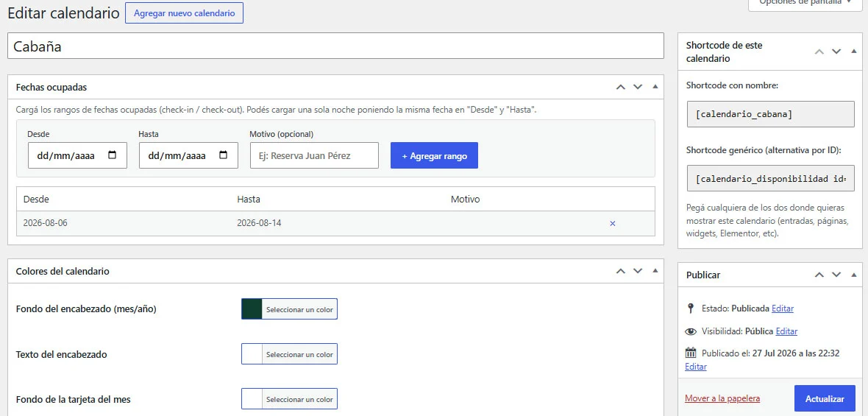This screenshot has height=416, width=868.
Task: Click the Agregar nuevo calendario button
Action: 184,13
